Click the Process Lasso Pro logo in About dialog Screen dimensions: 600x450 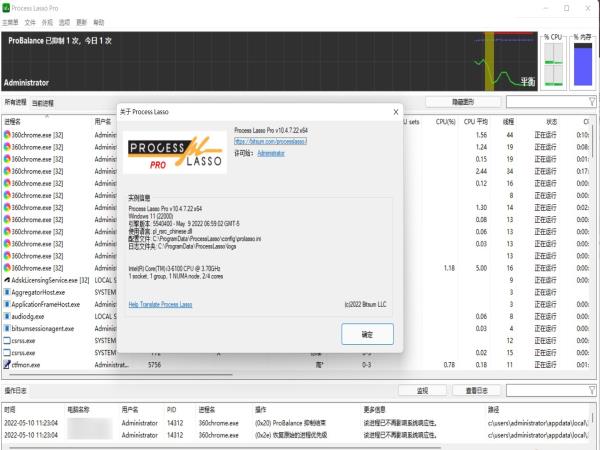coord(175,152)
